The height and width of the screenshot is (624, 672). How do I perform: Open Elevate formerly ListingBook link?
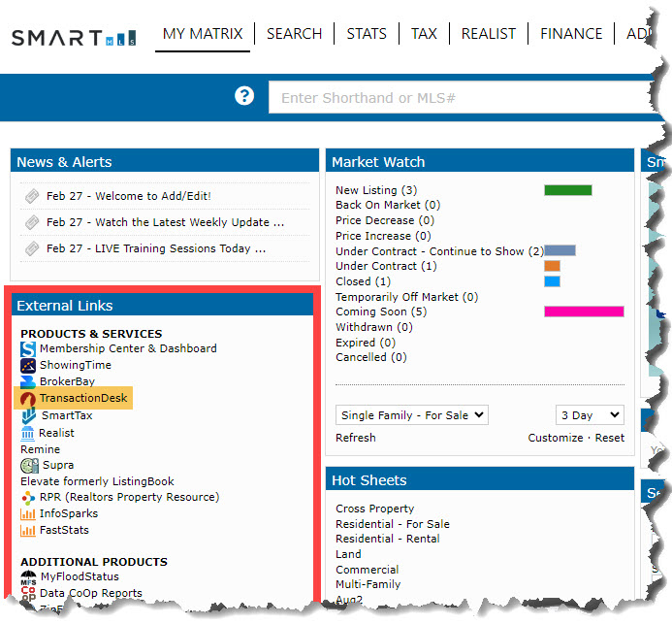click(x=97, y=481)
